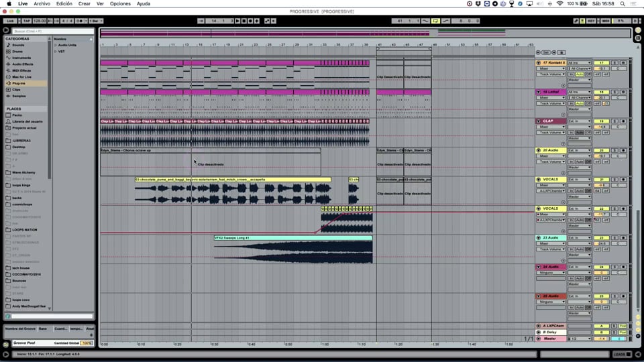644x362 pixels.
Task: Open Max for Live category
Action: coord(21,77)
